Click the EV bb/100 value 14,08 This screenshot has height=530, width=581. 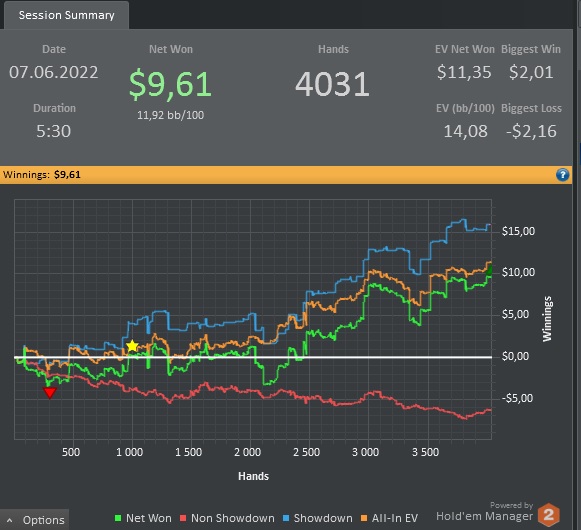coord(465,131)
